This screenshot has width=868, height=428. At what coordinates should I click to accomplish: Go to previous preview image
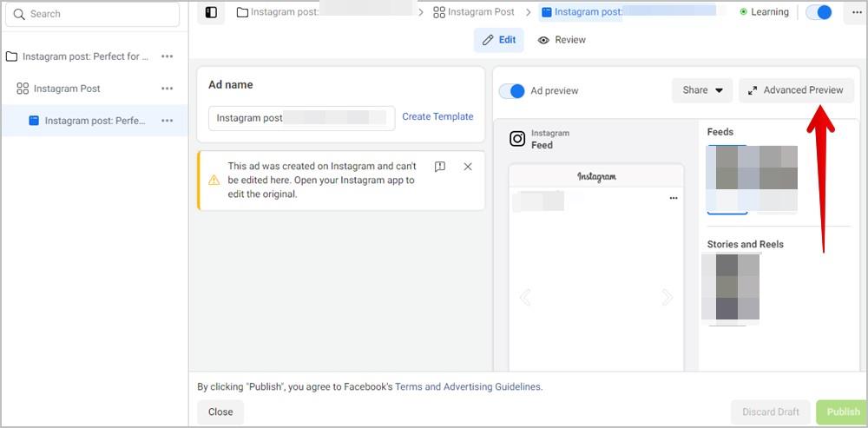(525, 298)
